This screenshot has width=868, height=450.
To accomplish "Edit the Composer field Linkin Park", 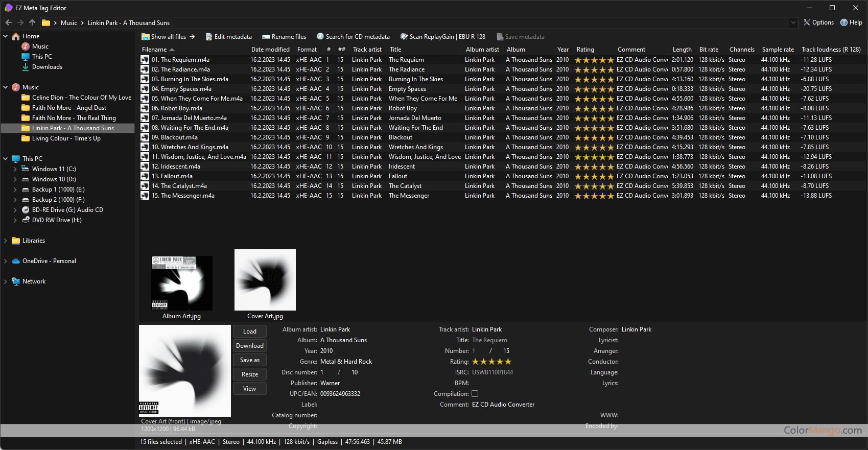I will 637,329.
